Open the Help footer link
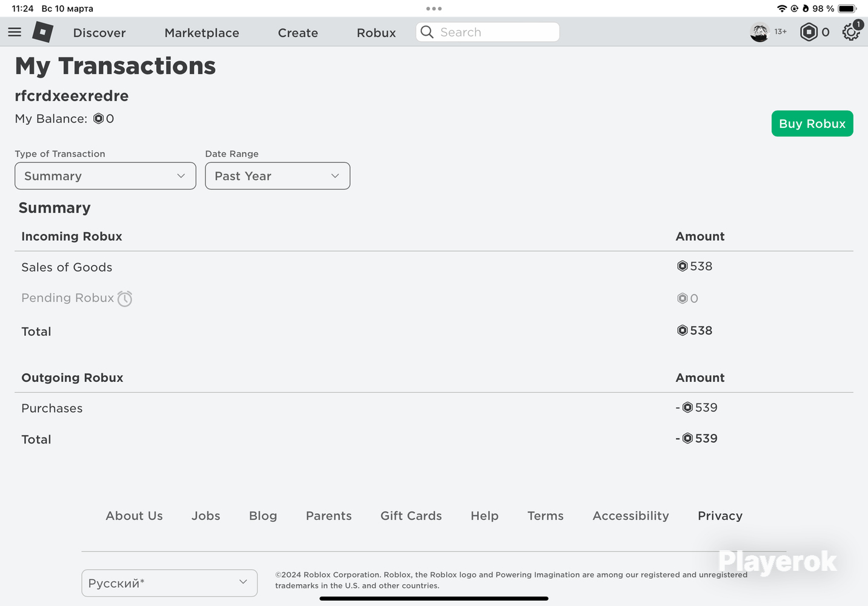 click(x=485, y=516)
